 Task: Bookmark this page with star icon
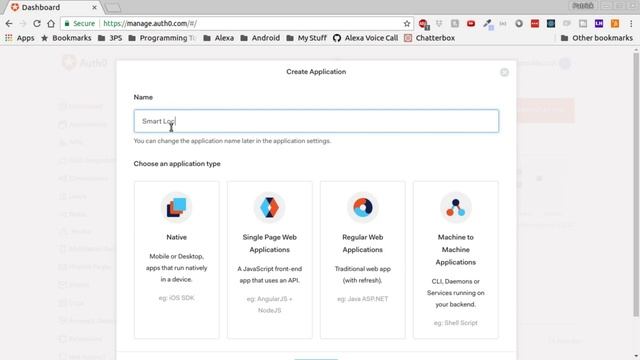(407, 24)
